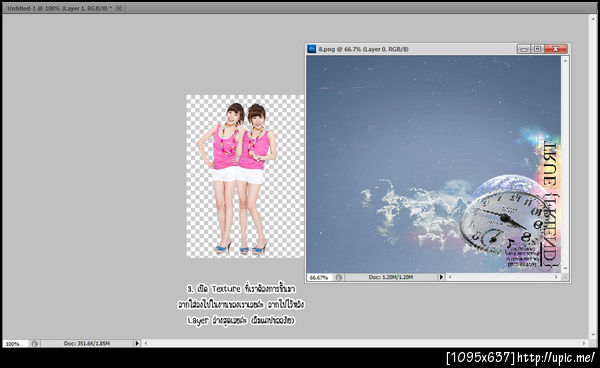Click the 100% zoom field in the main status bar
600x368 pixels.
coord(15,344)
